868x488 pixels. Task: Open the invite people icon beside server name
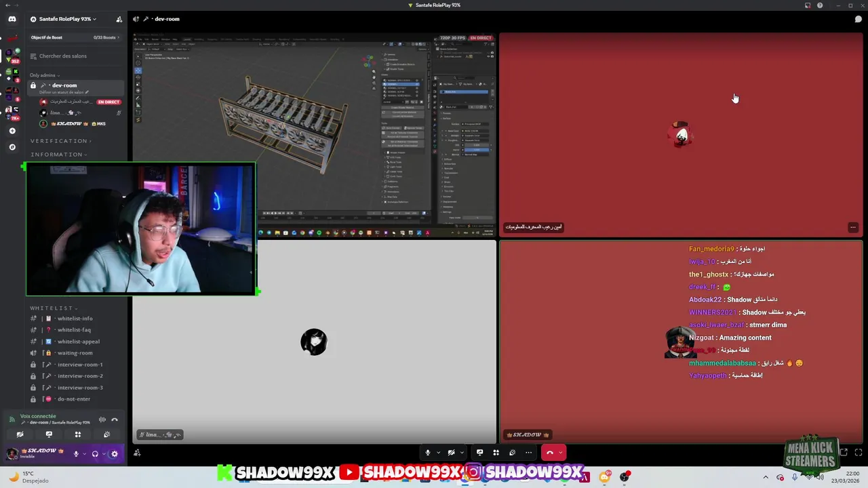coord(119,19)
